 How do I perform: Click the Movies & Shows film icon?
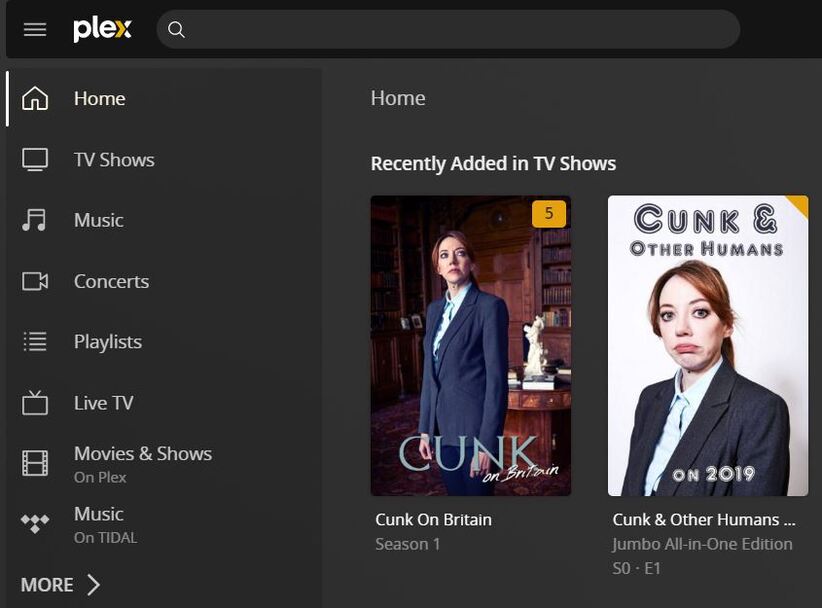[35, 463]
